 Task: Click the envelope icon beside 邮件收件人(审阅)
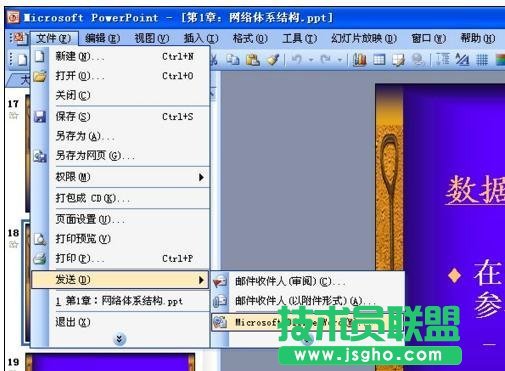coord(220,282)
